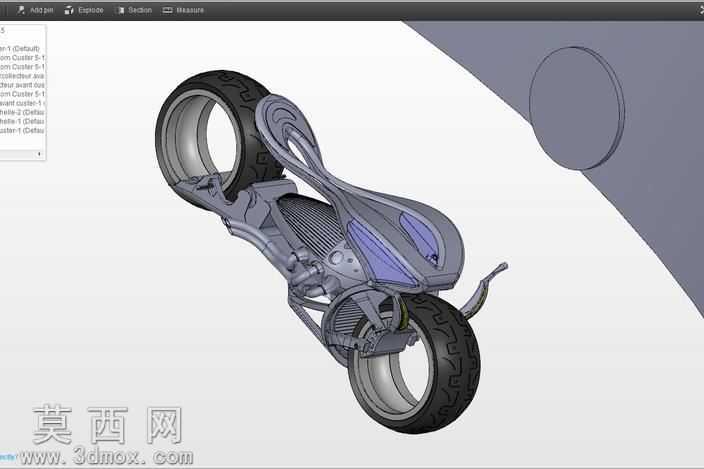Click the circular disc on the gray surface
Image resolution: width=704 pixels, height=469 pixels.
[x=576, y=108]
